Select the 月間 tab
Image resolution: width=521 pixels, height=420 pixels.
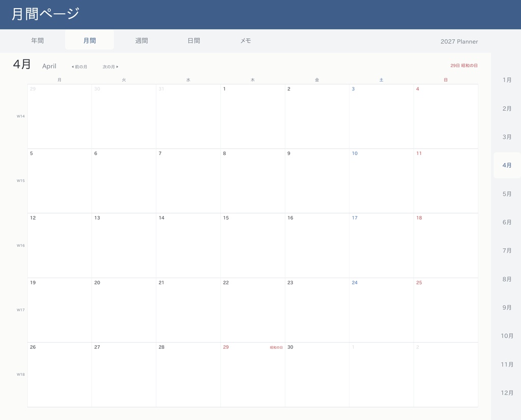(90, 41)
